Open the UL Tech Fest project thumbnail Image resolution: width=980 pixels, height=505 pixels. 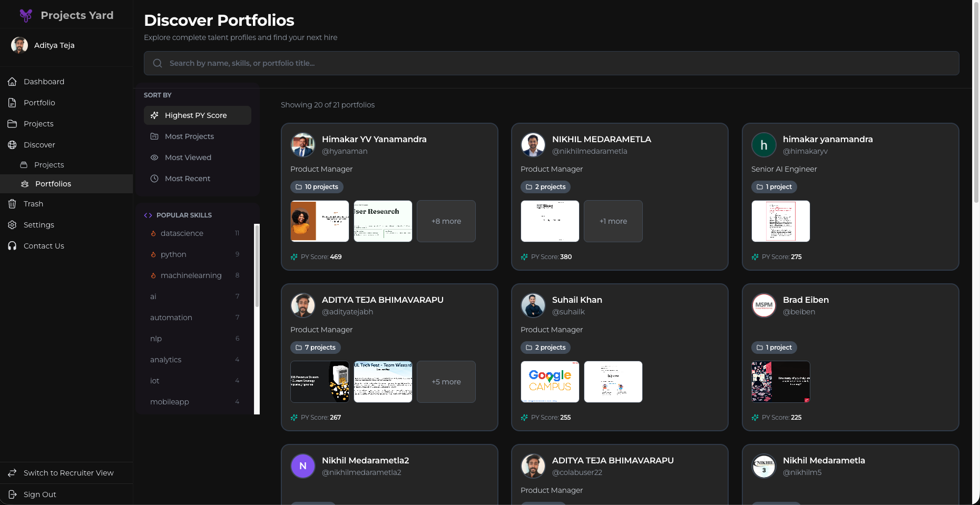point(383,382)
